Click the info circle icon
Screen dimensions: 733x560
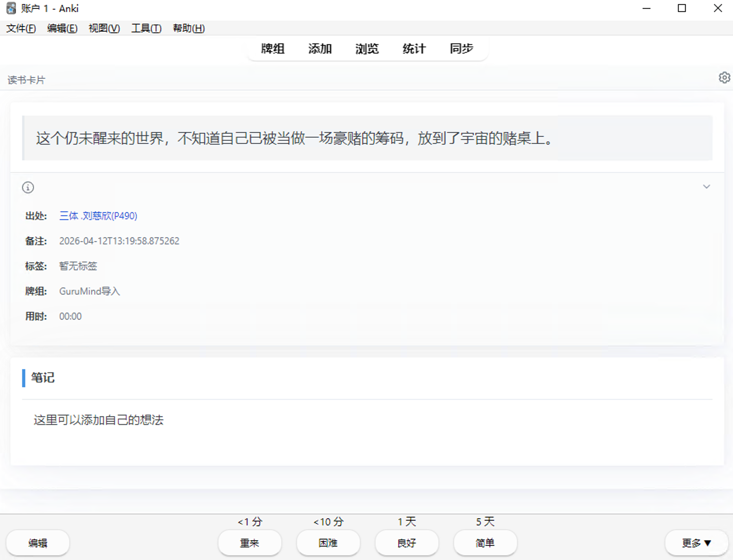28,187
